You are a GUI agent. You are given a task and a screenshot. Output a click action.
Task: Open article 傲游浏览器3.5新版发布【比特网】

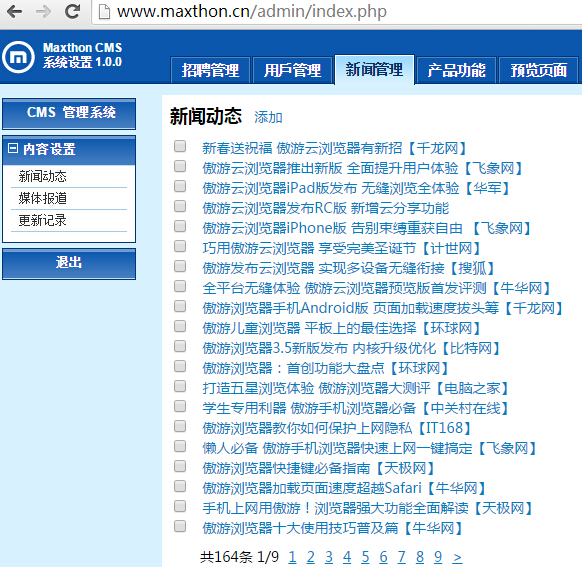[352, 348]
